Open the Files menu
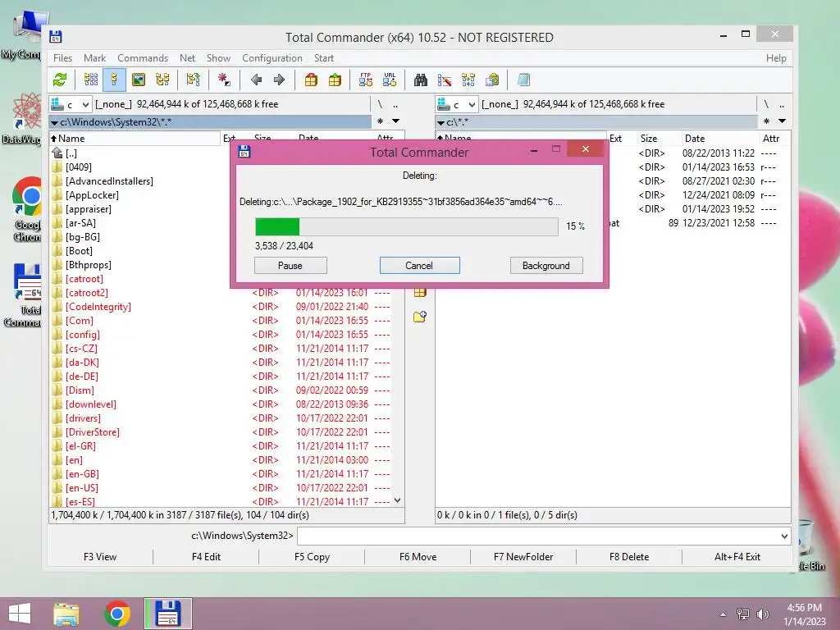 [62, 58]
